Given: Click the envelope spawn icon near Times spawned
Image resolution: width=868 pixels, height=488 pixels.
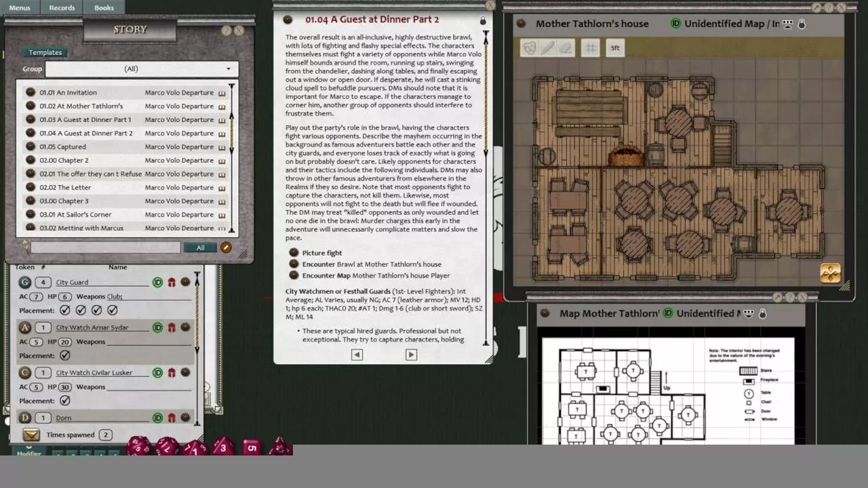Looking at the screenshot, I should tap(31, 434).
